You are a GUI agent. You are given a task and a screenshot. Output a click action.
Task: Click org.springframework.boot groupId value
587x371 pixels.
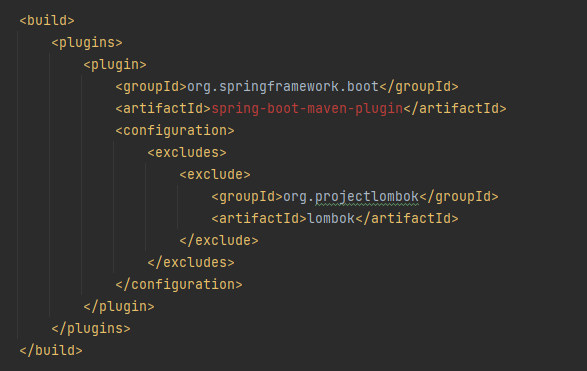283,87
